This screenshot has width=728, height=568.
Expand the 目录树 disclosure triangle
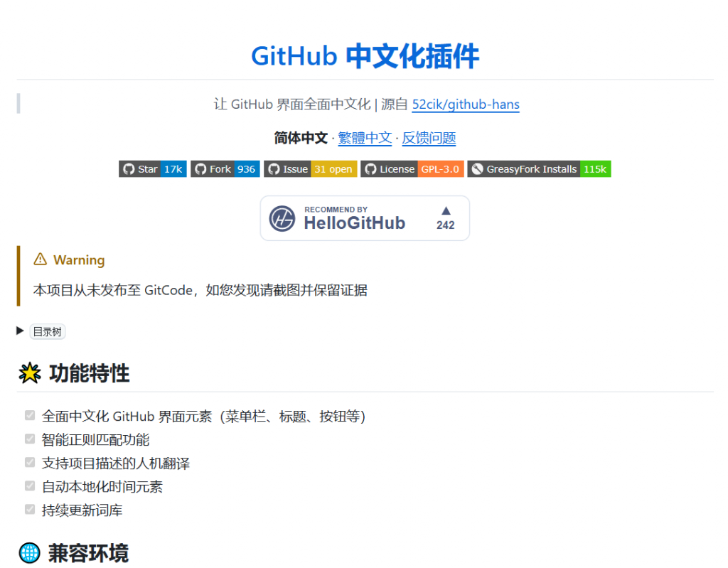click(21, 331)
